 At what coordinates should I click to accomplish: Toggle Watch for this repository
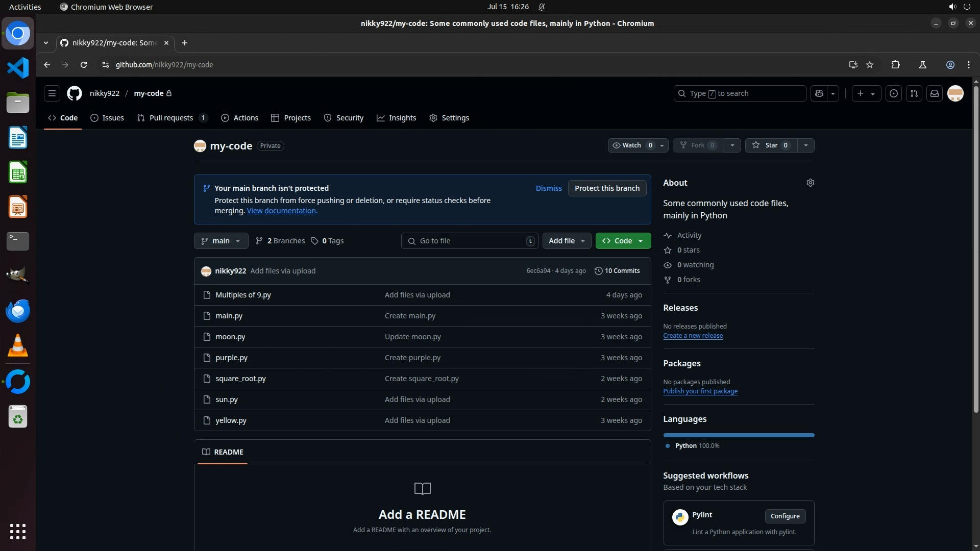(x=632, y=145)
